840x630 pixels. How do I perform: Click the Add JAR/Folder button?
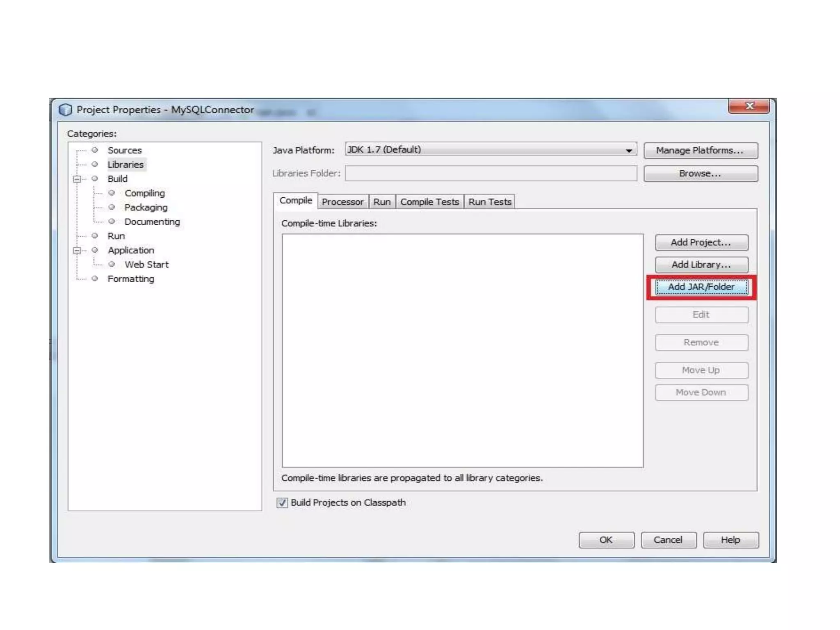tap(701, 287)
